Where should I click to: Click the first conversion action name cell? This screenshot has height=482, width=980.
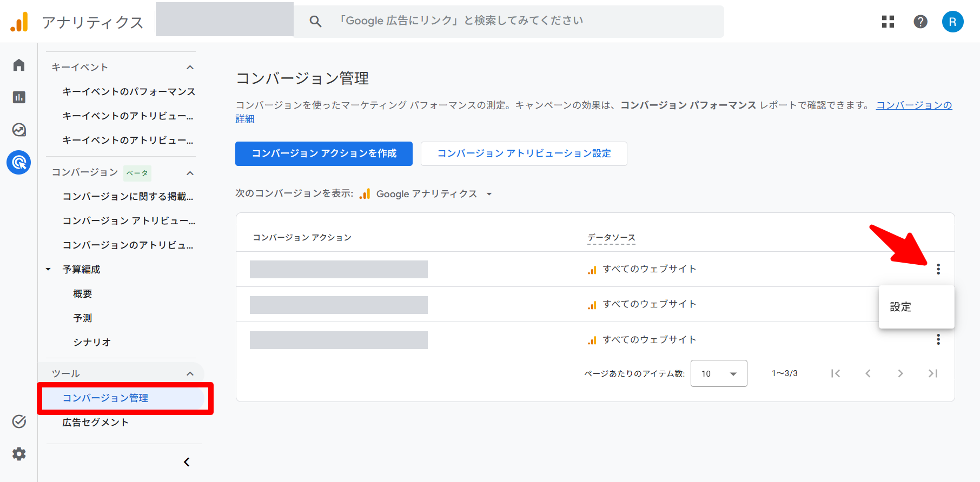(x=339, y=269)
